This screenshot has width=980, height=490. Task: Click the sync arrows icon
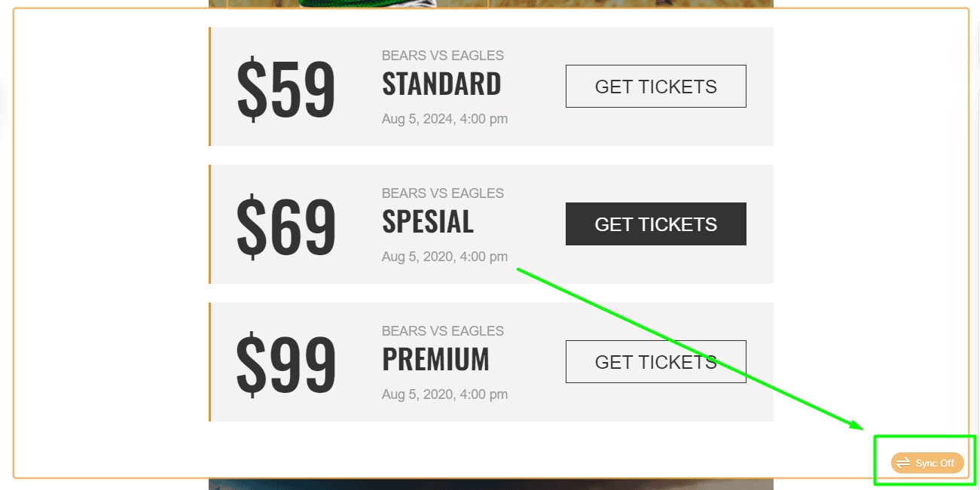(x=903, y=463)
